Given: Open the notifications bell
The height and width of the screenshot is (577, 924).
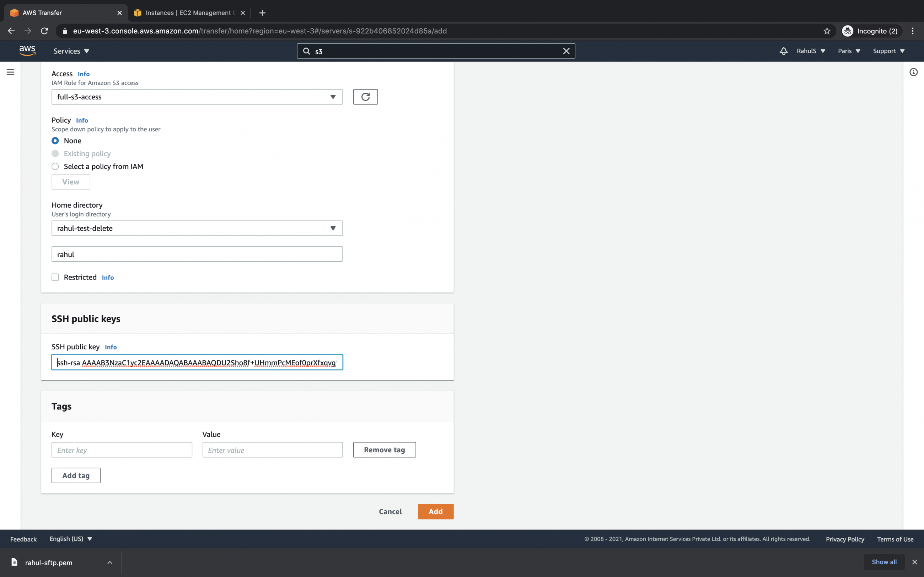Looking at the screenshot, I should point(783,51).
